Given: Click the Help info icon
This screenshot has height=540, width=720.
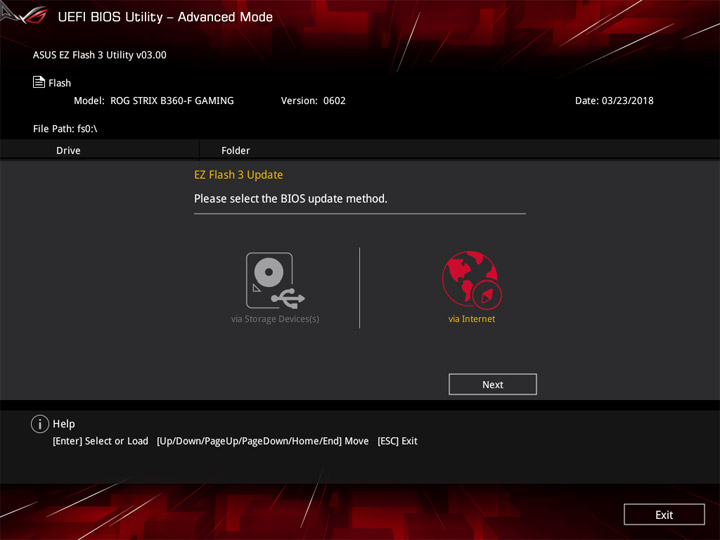Looking at the screenshot, I should 40,424.
